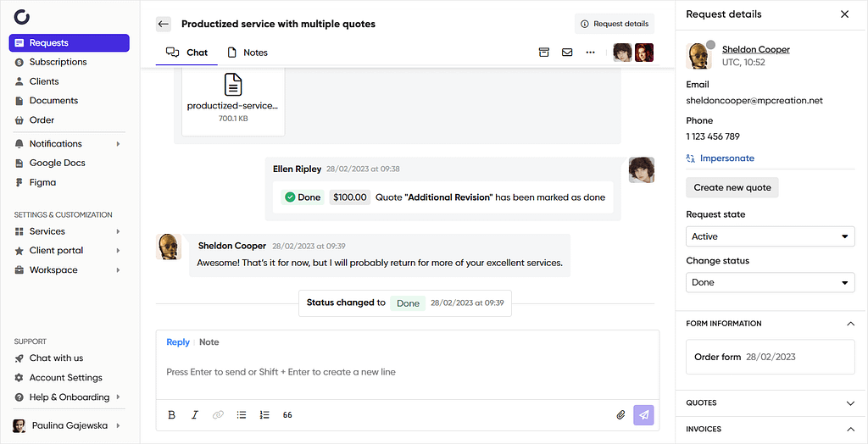Screen dimensions: 868x444
Task: Click Sheldon Cooper's avatar in chat
Action: pos(169,247)
